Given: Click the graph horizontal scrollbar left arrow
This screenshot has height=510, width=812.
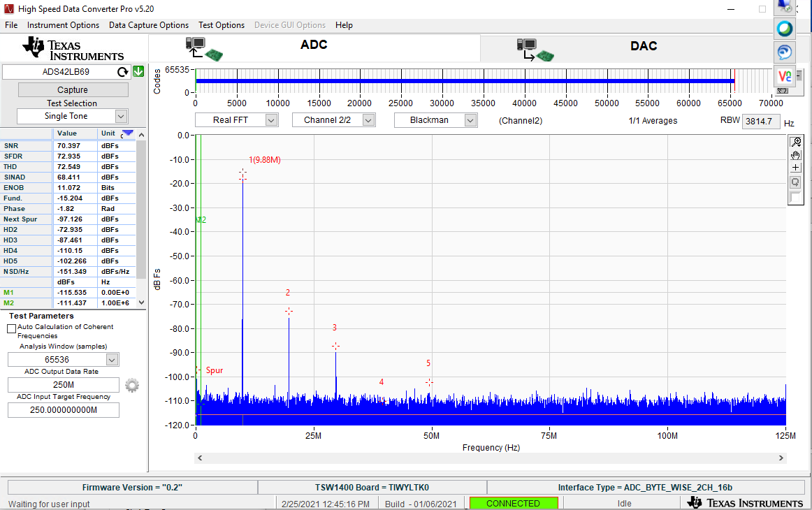Looking at the screenshot, I should pos(200,458).
